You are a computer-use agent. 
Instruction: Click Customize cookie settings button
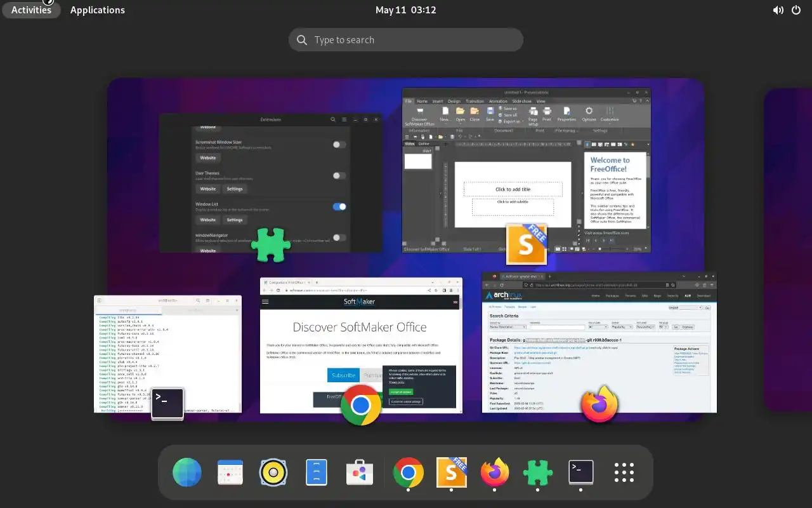point(405,401)
